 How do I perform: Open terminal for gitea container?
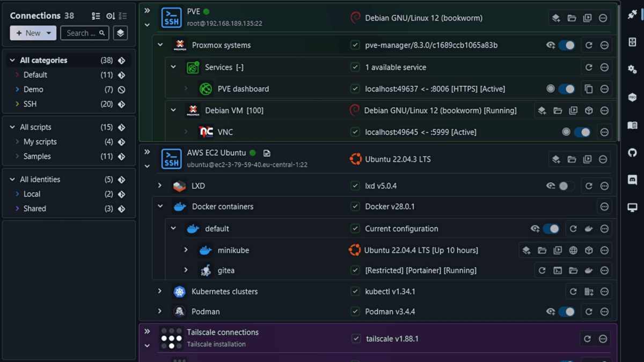click(558, 271)
